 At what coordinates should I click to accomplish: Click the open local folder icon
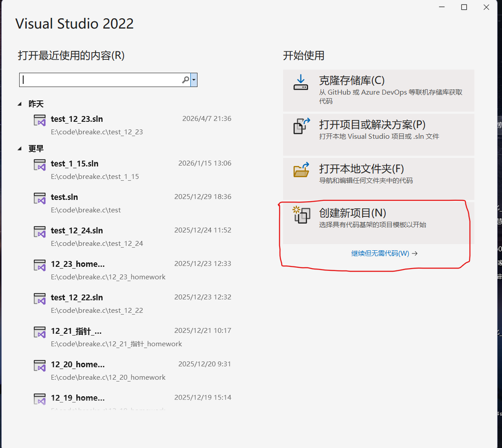[x=301, y=170]
